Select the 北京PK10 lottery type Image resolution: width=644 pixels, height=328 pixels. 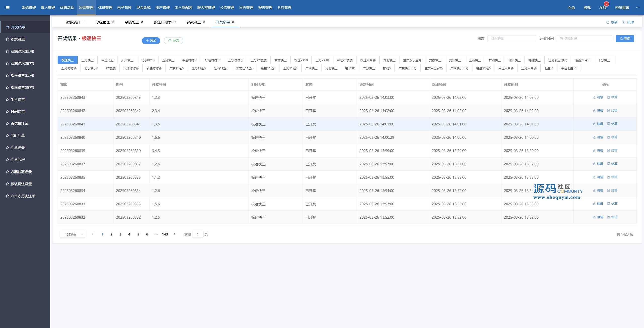pyautogui.click(x=148, y=60)
